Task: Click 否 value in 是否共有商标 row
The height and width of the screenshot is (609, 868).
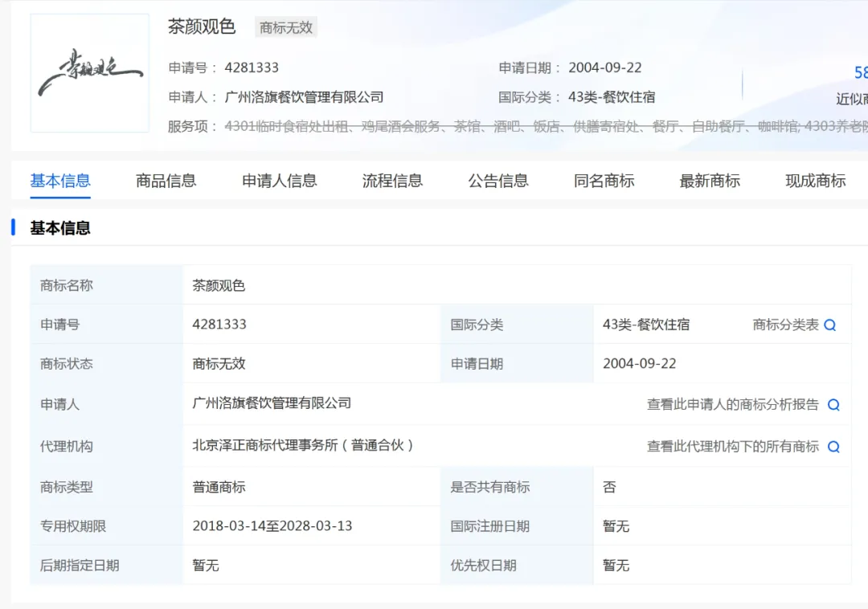Action: tap(609, 488)
